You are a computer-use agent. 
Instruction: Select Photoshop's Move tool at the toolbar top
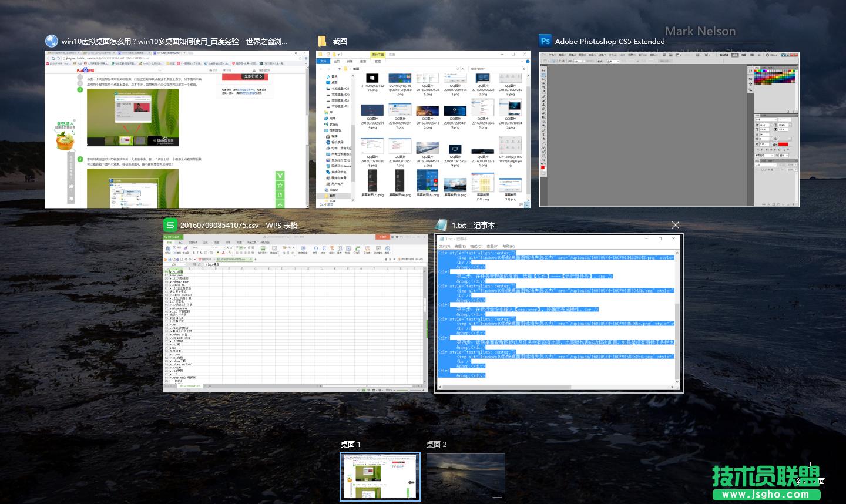[545, 70]
